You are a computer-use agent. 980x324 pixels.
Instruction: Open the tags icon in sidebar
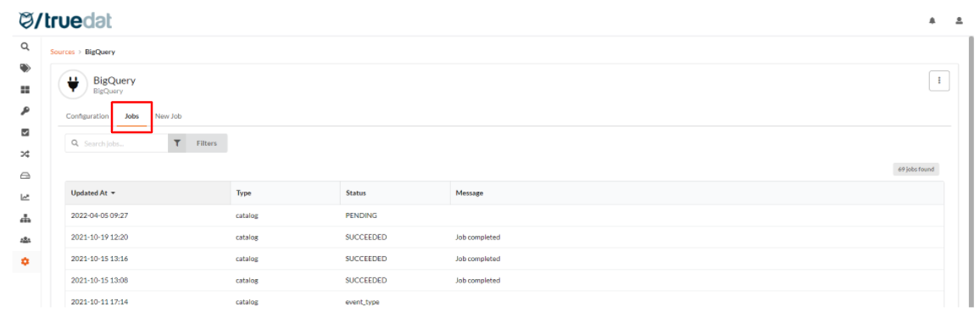[25, 68]
